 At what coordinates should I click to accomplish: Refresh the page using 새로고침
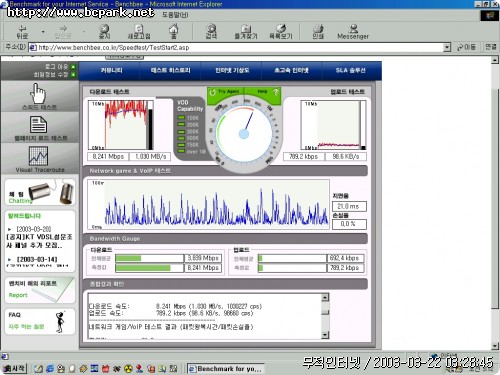click(139, 32)
